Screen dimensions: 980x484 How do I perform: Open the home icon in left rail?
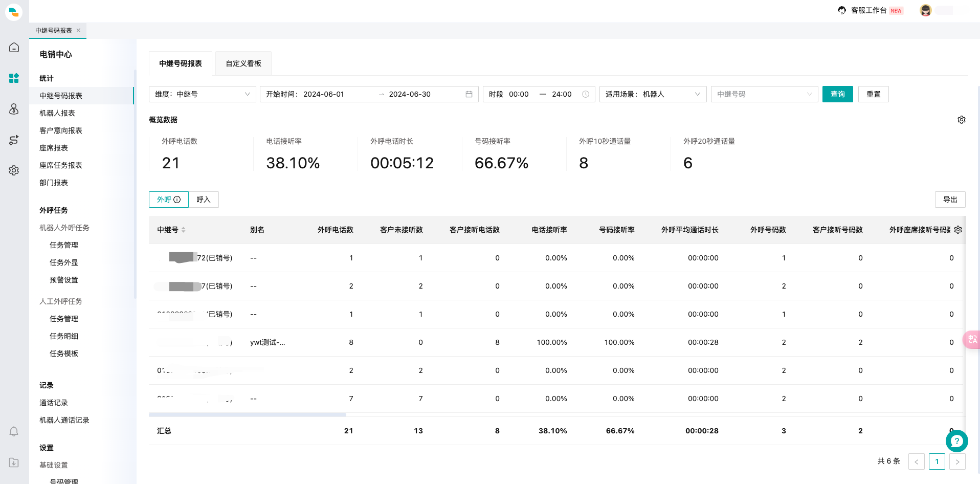coord(14,48)
